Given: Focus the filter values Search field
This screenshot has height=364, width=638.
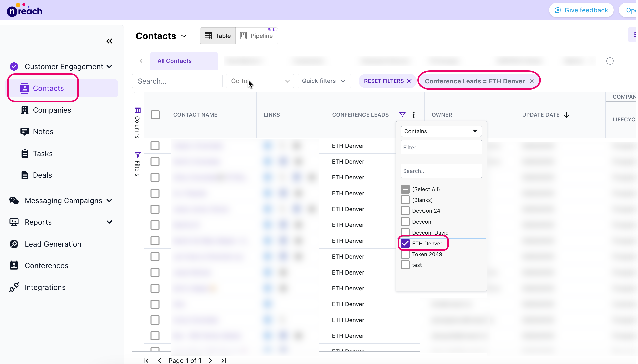Looking at the screenshot, I should click(x=441, y=171).
